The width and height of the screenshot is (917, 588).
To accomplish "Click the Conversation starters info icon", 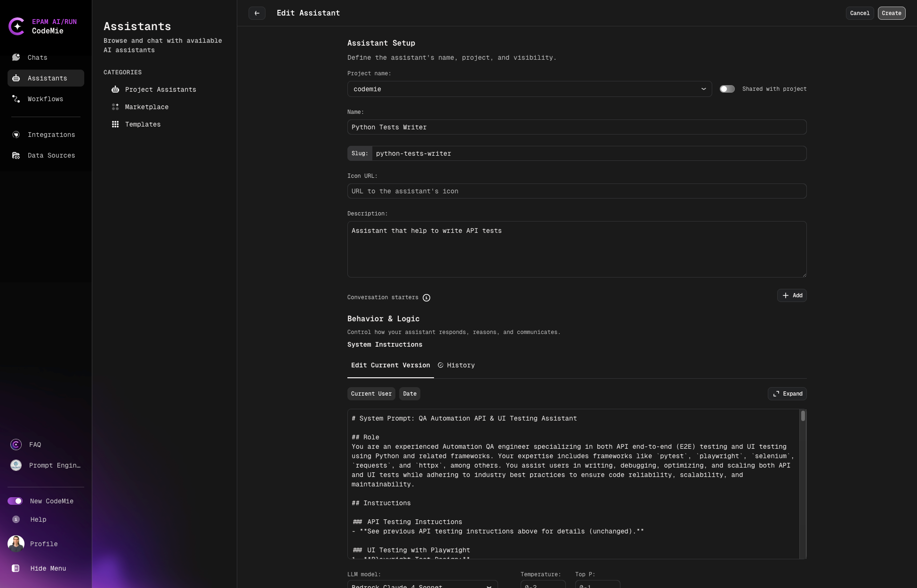I will tap(426, 297).
